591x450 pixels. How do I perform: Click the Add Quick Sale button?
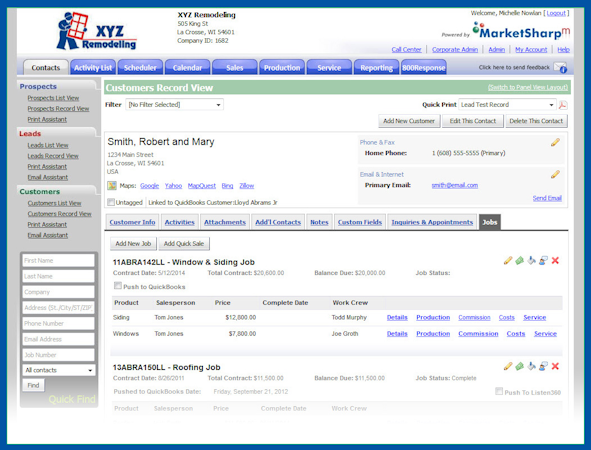[184, 243]
